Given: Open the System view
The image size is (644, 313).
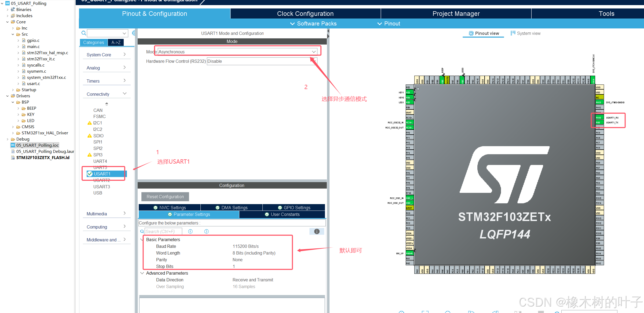Looking at the screenshot, I should coord(525,33).
